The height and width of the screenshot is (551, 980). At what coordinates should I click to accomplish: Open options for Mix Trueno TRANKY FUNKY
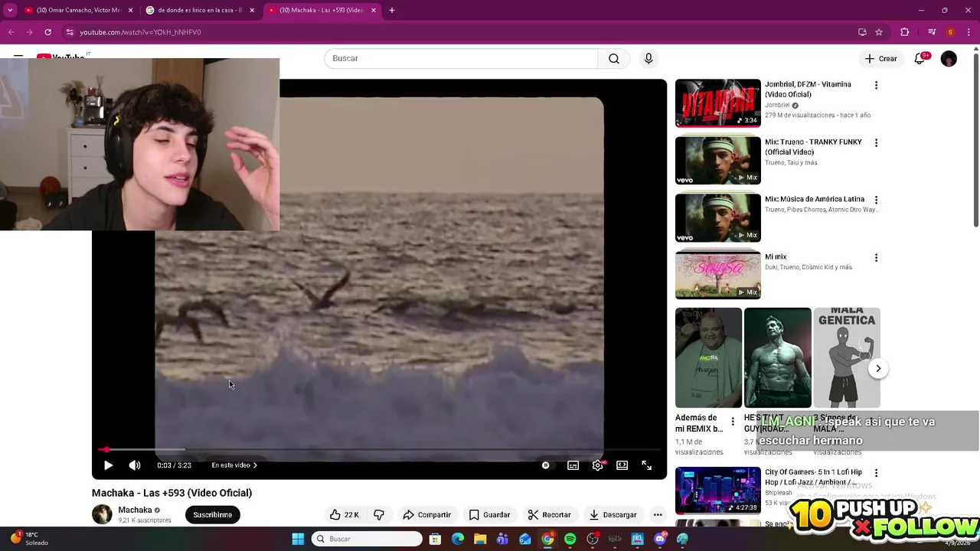pos(876,142)
